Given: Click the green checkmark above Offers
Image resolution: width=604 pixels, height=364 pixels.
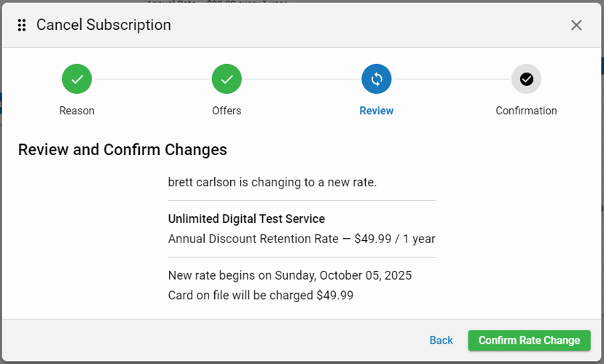Looking at the screenshot, I should coord(227,79).
